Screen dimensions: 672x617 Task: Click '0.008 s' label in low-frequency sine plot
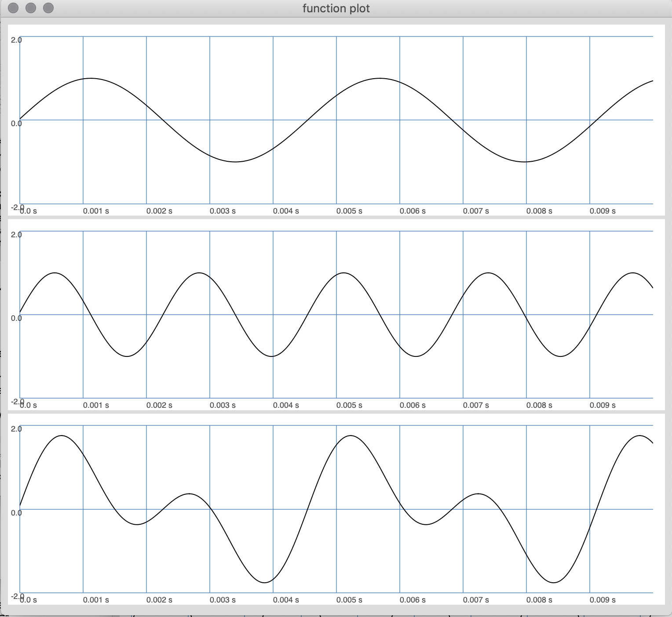coord(539,211)
